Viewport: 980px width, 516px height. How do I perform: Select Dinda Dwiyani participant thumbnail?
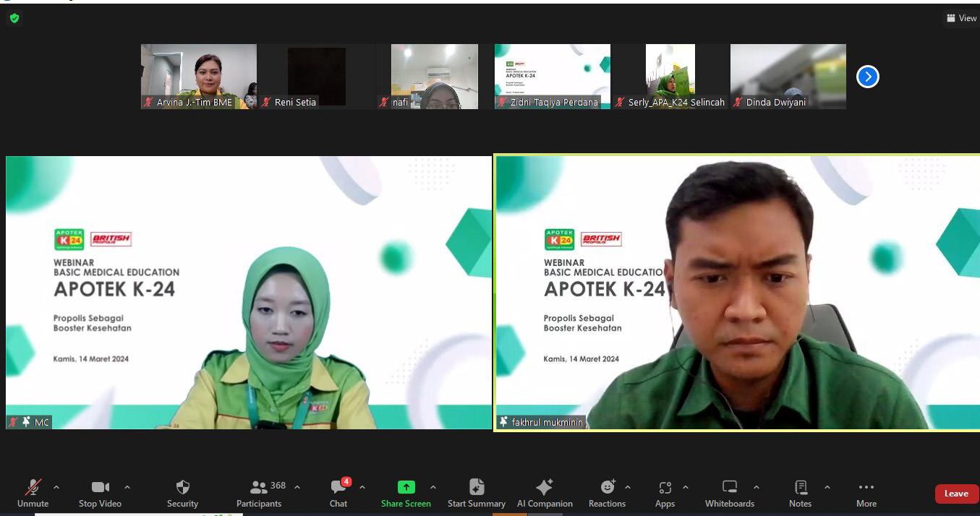coord(788,77)
